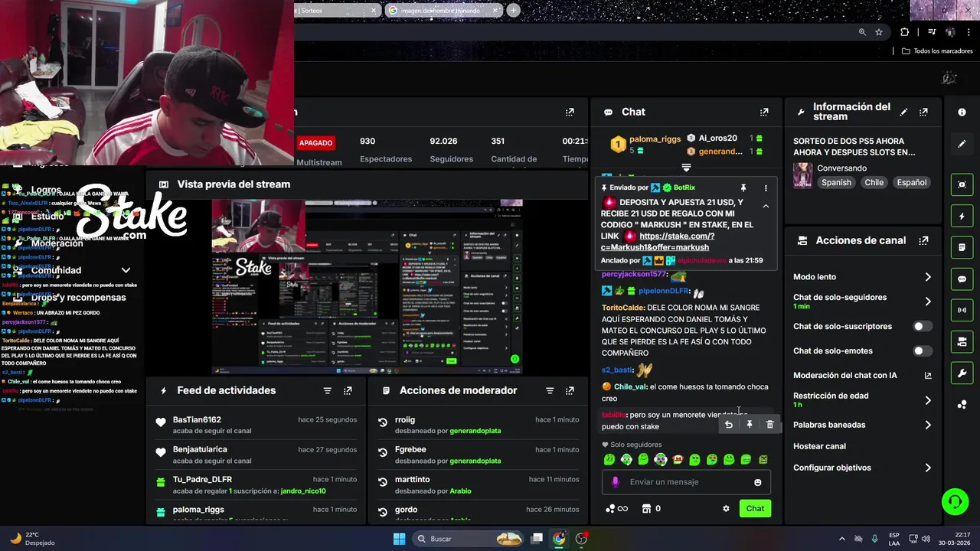Expand Modo lento settings
Image resolution: width=980 pixels, height=551 pixels.
pos(928,277)
